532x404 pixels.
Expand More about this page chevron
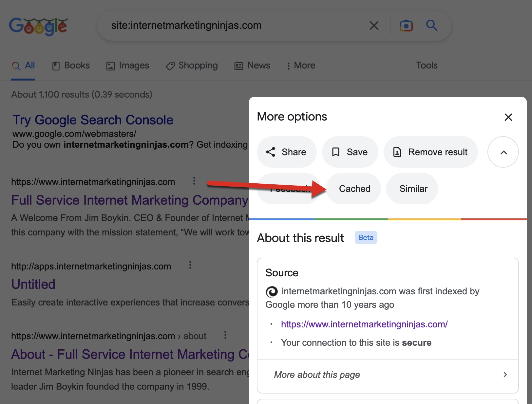coord(505,375)
